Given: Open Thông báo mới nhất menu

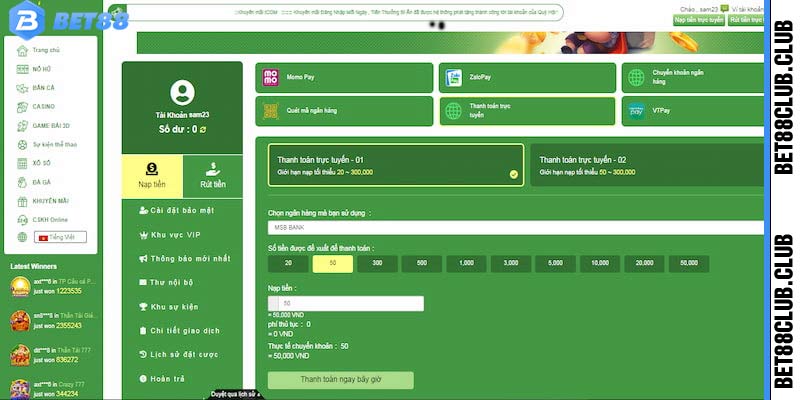Looking at the screenshot, I should click(x=185, y=259).
